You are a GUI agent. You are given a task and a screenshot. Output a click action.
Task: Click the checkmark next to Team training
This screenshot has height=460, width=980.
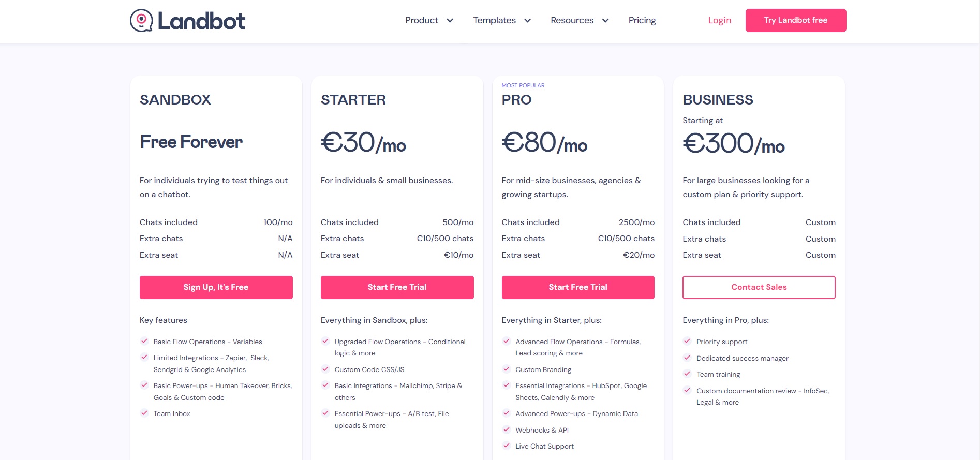click(x=687, y=374)
